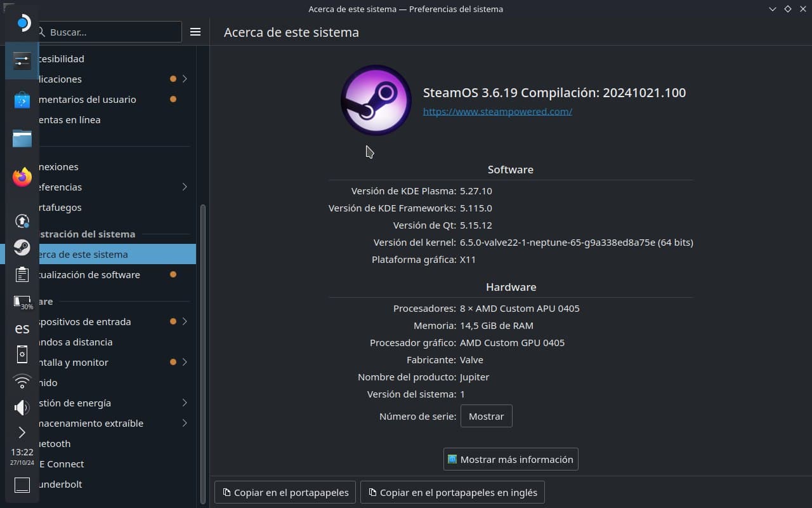Click Mostrar to reveal serial number
This screenshot has width=812, height=508.
[x=486, y=416]
